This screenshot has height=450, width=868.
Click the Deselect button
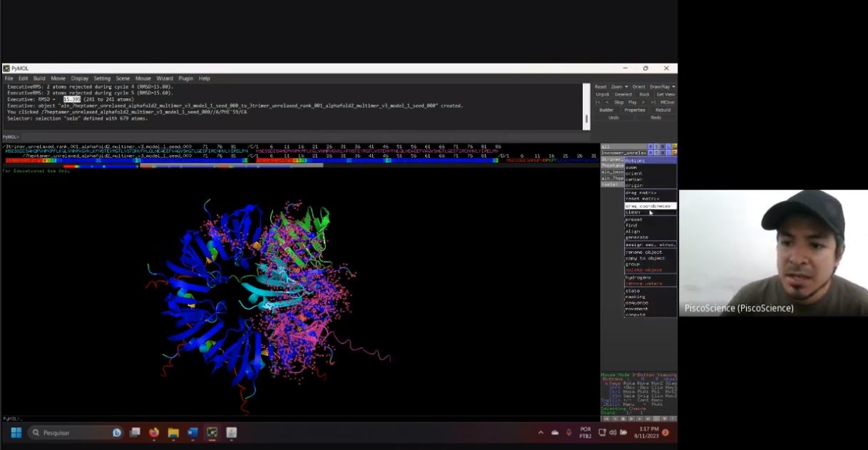click(623, 94)
